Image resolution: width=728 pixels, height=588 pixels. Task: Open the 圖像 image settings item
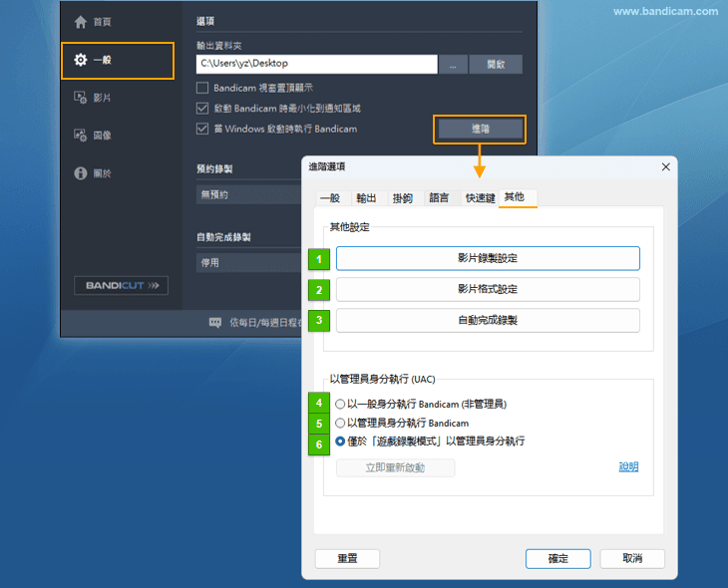click(93, 136)
